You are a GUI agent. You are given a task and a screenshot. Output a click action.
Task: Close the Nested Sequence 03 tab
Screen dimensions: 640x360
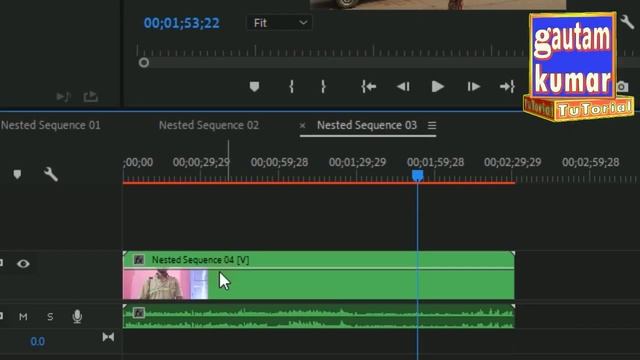point(302,126)
